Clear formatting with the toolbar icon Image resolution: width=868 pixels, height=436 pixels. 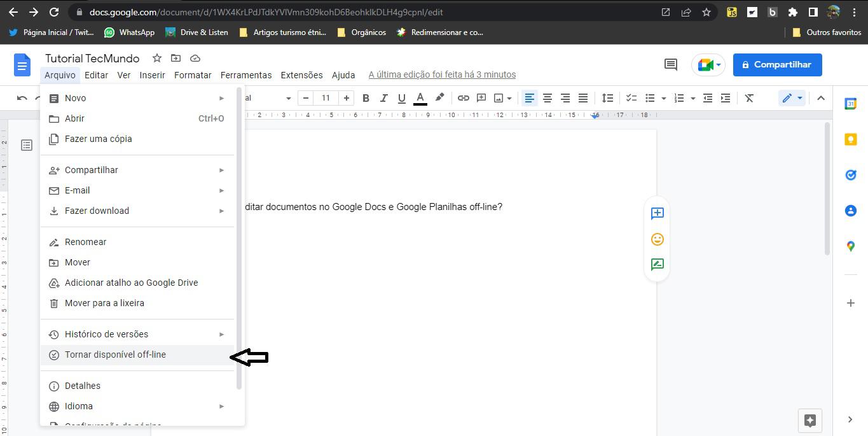tap(749, 98)
